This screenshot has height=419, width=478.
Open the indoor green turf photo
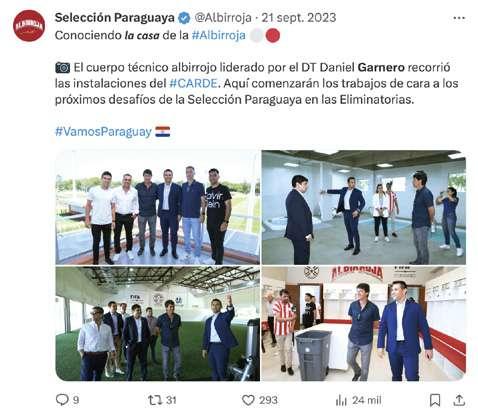click(x=157, y=324)
